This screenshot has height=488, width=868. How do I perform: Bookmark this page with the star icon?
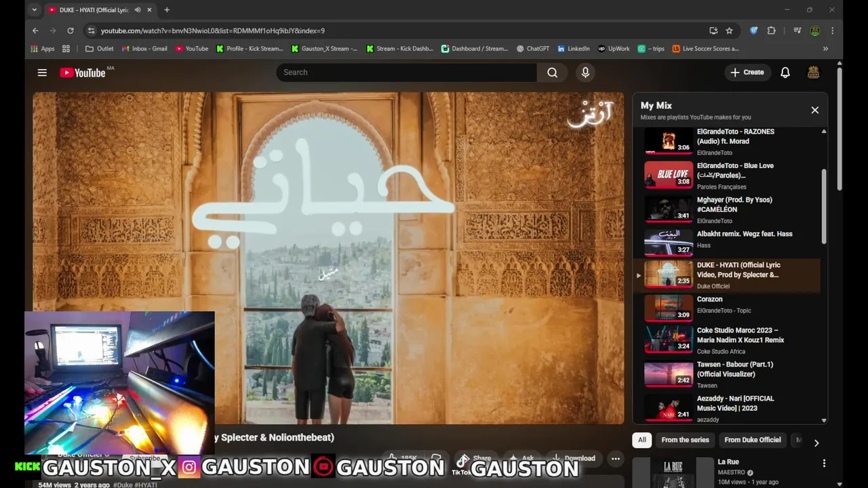(729, 30)
